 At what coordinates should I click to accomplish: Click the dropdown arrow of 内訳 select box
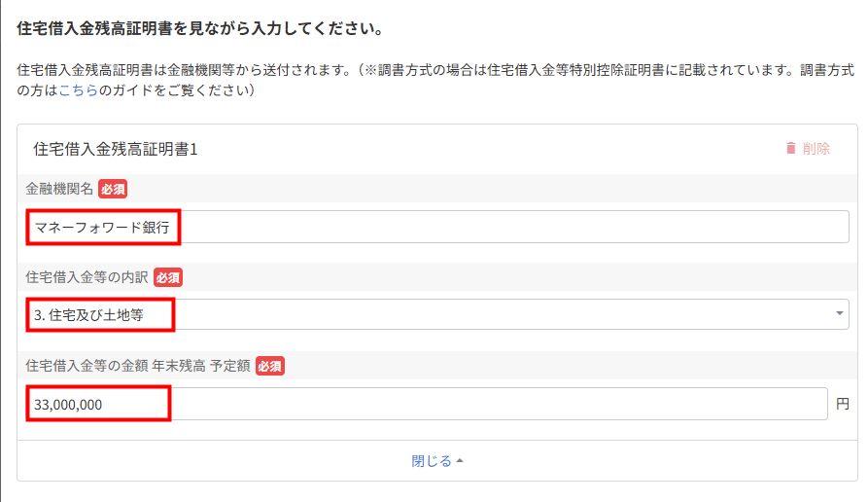click(839, 313)
